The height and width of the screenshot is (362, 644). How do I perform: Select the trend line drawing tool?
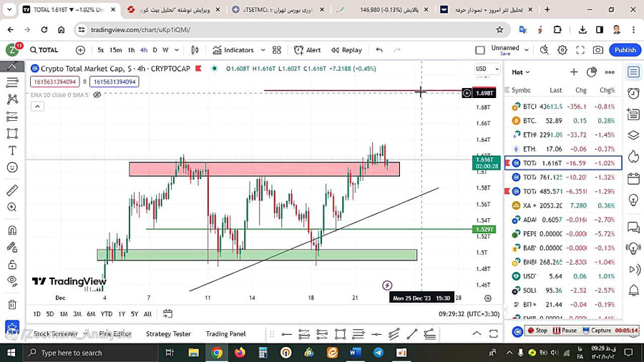point(12,66)
